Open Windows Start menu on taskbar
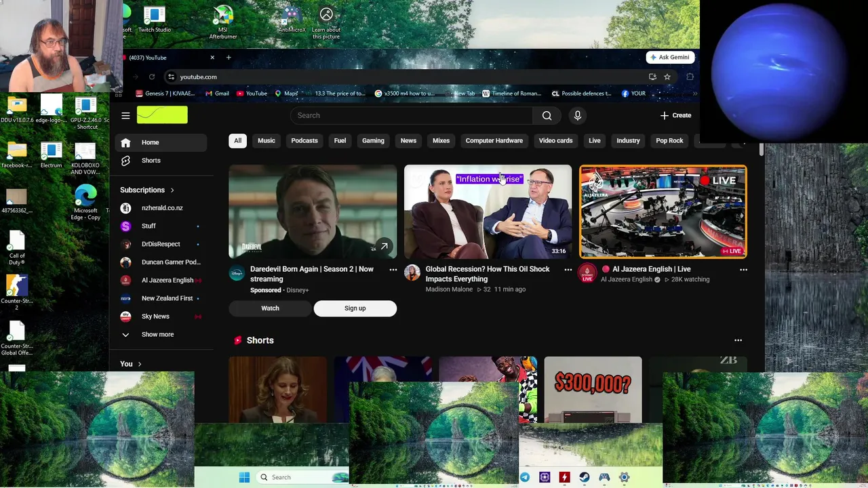Screen dimensions: 868x488 244,477
